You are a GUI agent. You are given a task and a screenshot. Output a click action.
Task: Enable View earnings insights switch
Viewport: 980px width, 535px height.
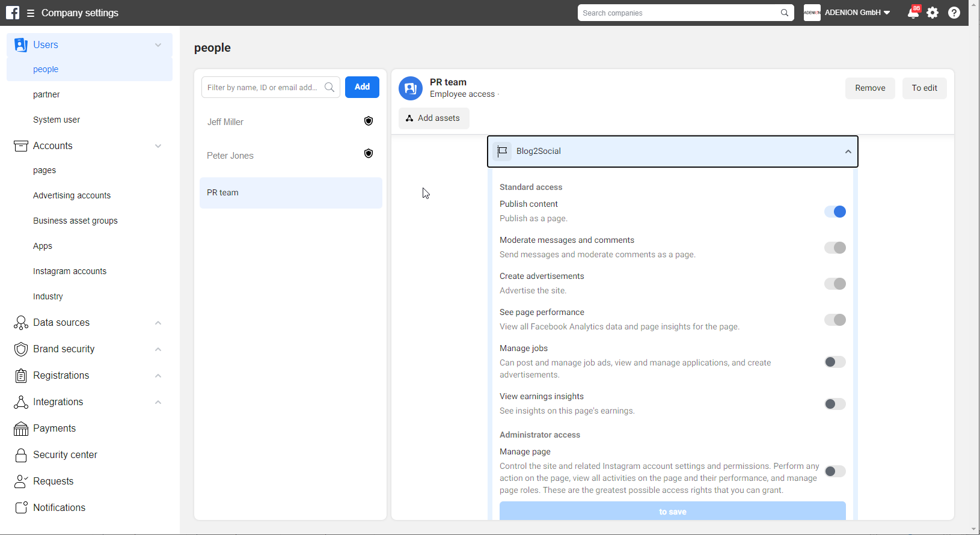(x=835, y=404)
